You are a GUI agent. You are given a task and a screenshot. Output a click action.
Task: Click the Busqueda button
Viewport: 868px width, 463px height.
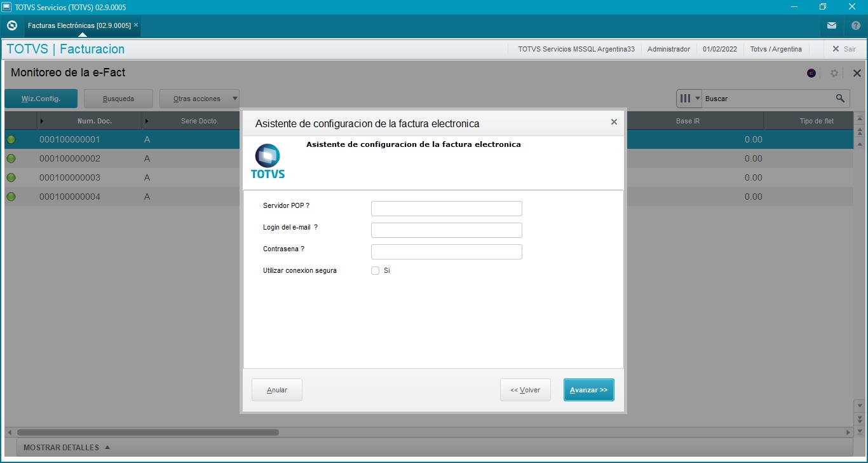(118, 99)
